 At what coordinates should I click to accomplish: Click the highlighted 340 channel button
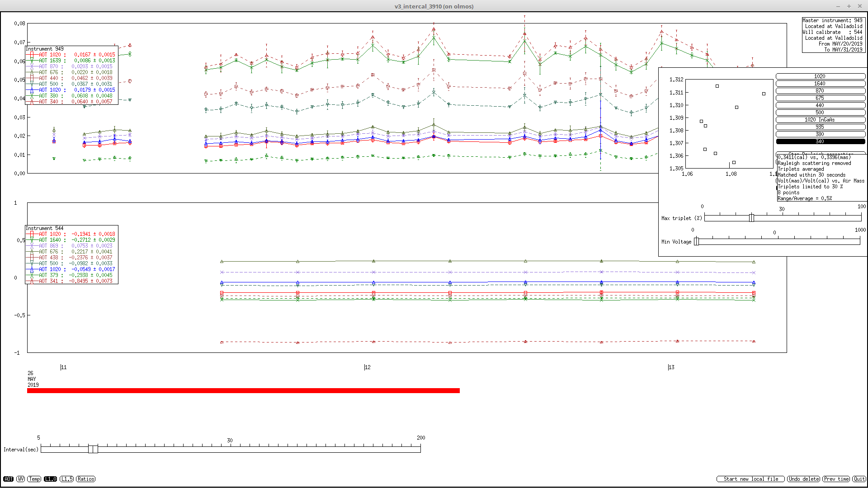[x=821, y=141]
